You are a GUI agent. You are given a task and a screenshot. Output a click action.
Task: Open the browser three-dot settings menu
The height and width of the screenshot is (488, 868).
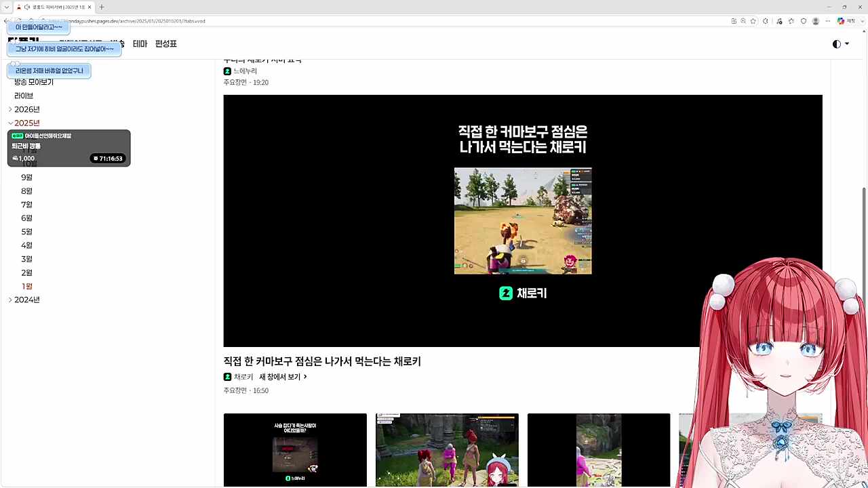tap(827, 21)
